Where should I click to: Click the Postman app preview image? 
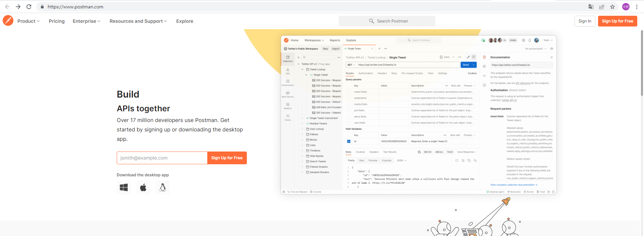[x=419, y=115]
